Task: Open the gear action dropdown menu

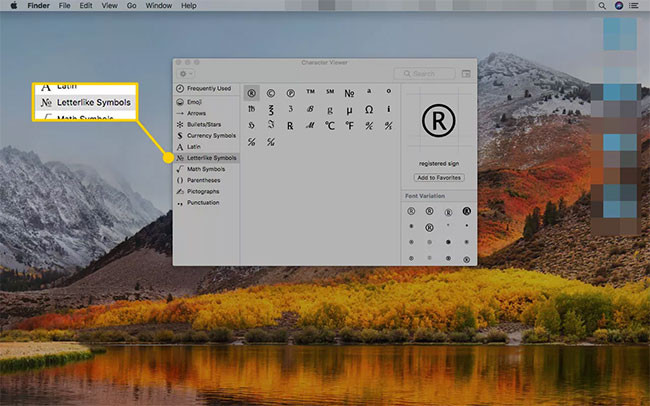Action: pos(185,74)
